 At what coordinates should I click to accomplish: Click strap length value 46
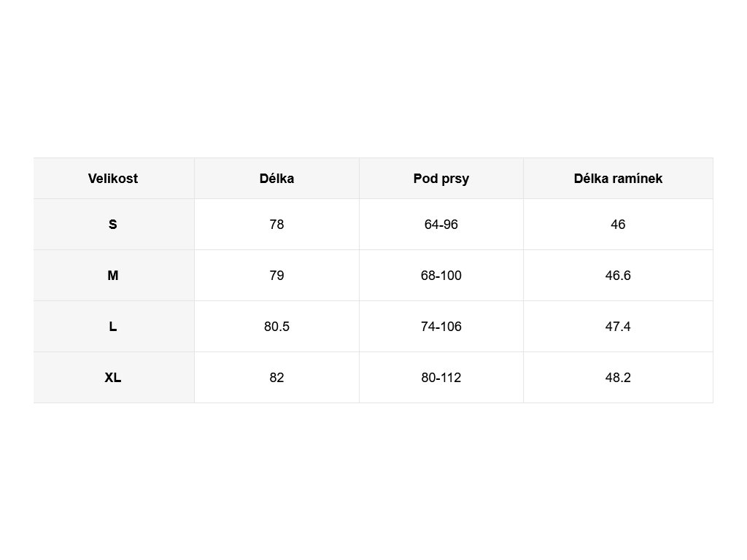(x=618, y=225)
